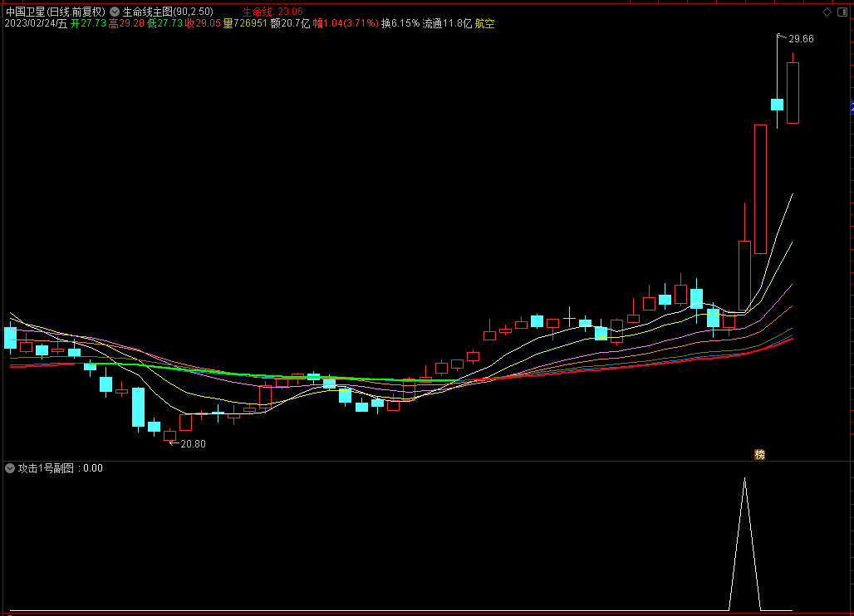
Task: Click the change value 幅1.04(3.71%)
Action: (x=346, y=23)
